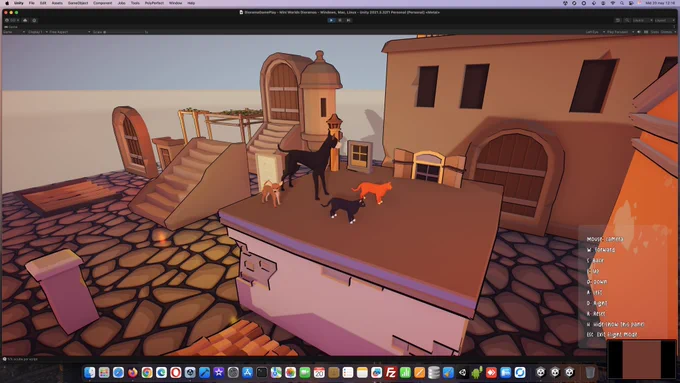Screen dimensions: 680x383
Task: Click the Wi-Fi icon in menu bar
Action: [x=612, y=3]
